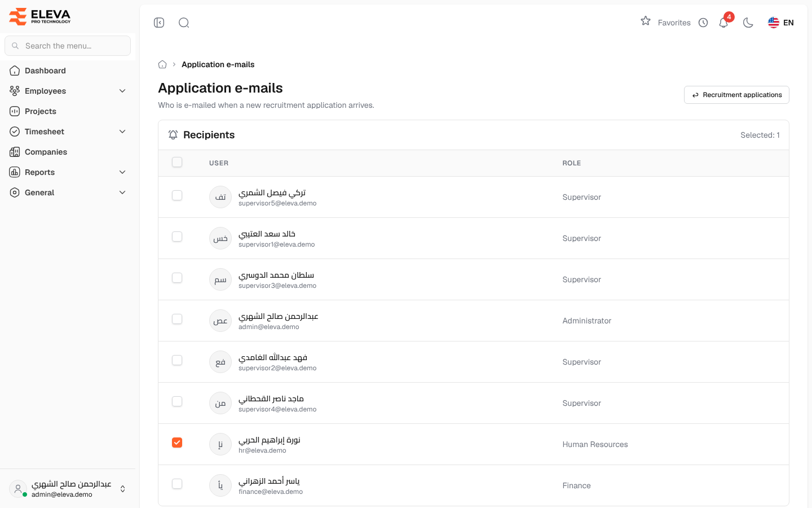Check the supervisor1@eleva.demo recipient box

click(177, 237)
